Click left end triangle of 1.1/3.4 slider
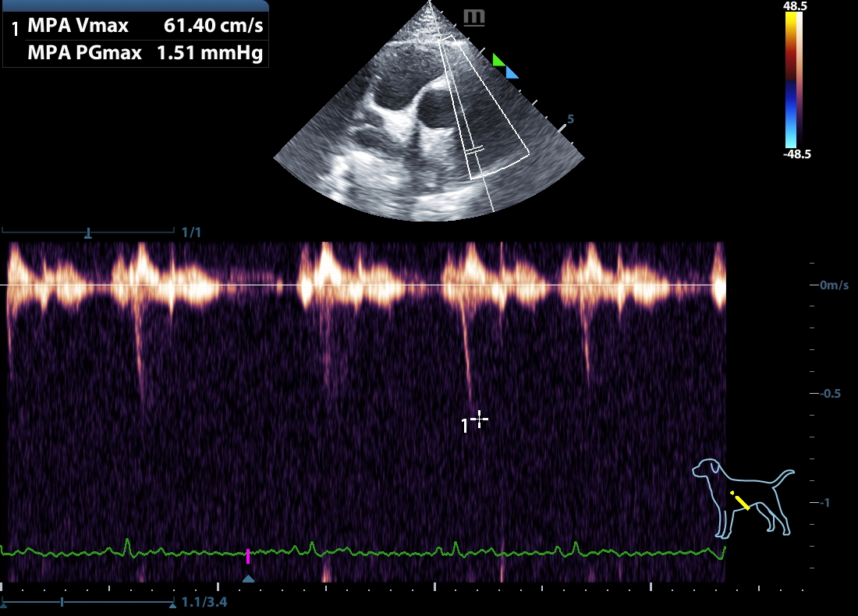This screenshot has height=616, width=858. point(5,603)
